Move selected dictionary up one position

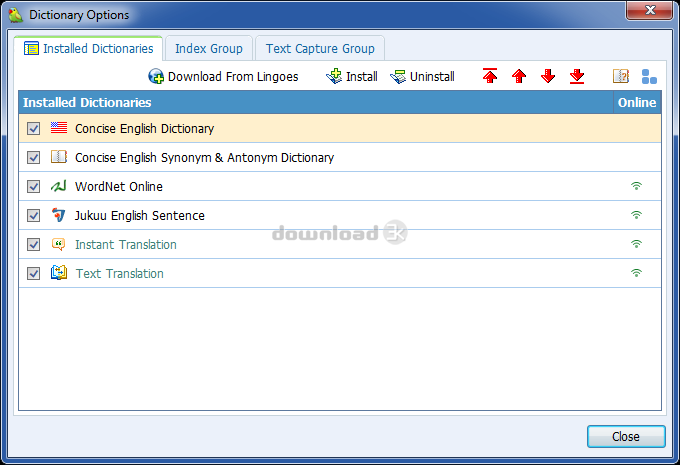point(519,76)
